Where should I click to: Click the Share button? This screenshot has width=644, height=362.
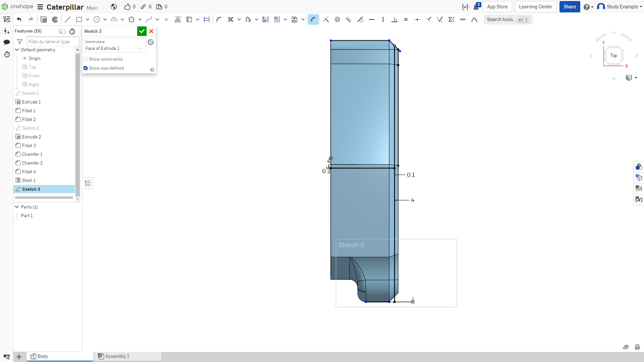pos(570,7)
